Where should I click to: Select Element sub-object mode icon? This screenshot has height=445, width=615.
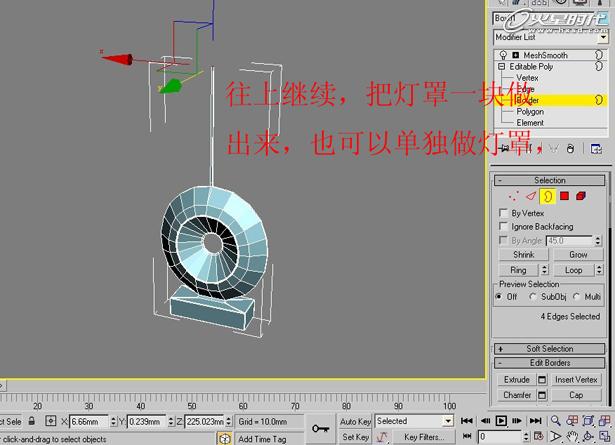click(580, 196)
